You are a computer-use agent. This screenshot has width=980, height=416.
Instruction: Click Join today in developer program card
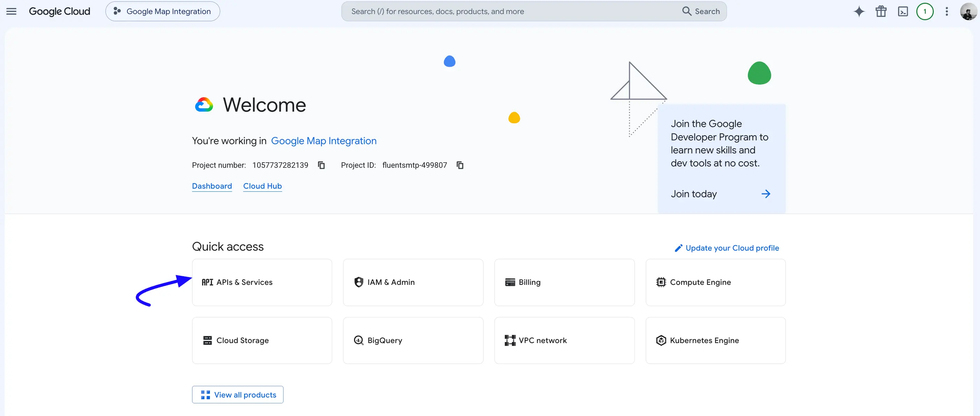694,194
